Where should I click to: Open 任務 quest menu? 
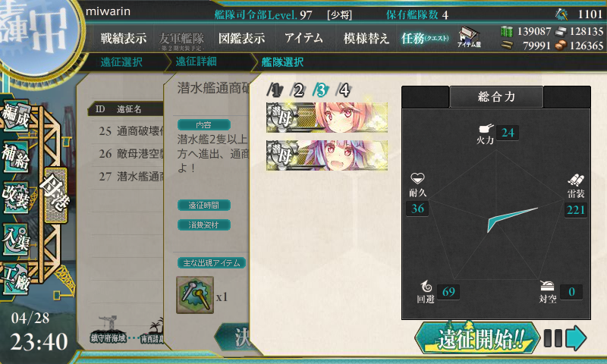425,38
